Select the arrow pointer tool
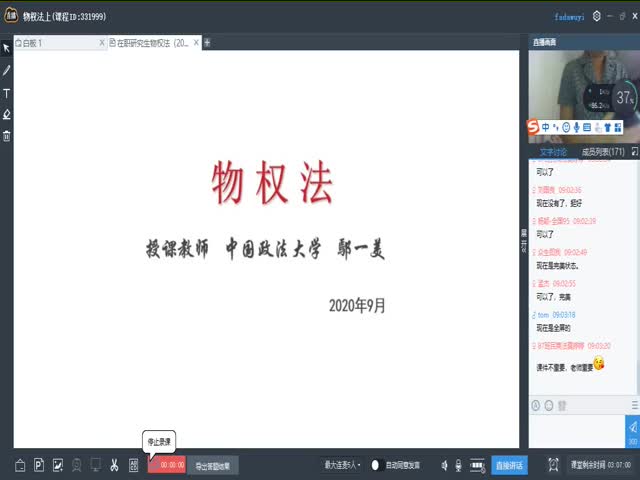The image size is (640, 480). click(x=6, y=48)
